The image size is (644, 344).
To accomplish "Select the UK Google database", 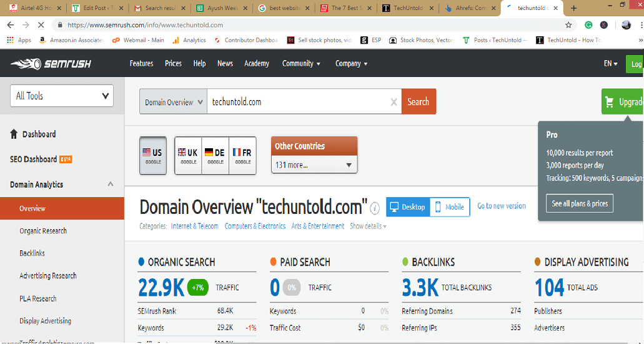I will pyautogui.click(x=187, y=155).
